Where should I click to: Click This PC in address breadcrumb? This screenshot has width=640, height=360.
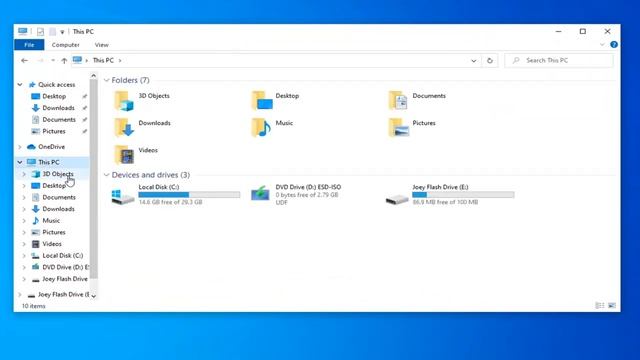pos(103,60)
